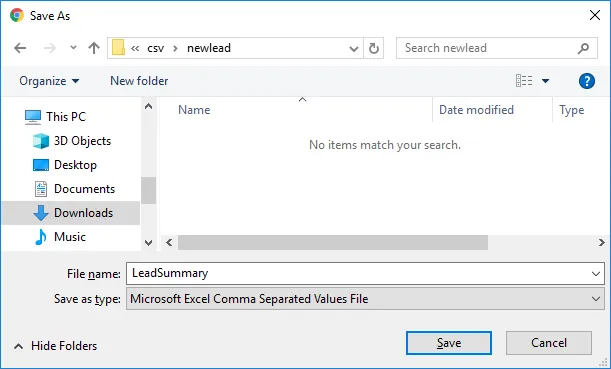Select Downloads in the navigation pane
Viewport: 611px width, 369px height.
point(71,213)
